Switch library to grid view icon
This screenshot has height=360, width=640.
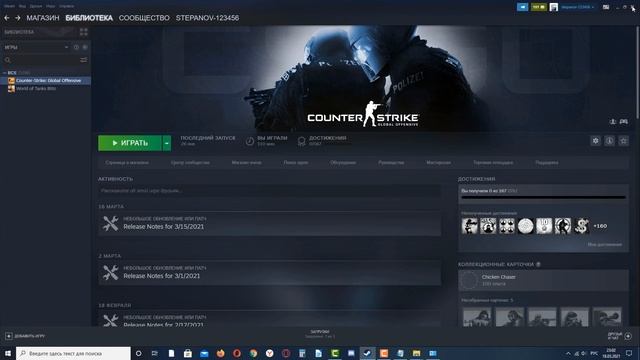coord(84,32)
